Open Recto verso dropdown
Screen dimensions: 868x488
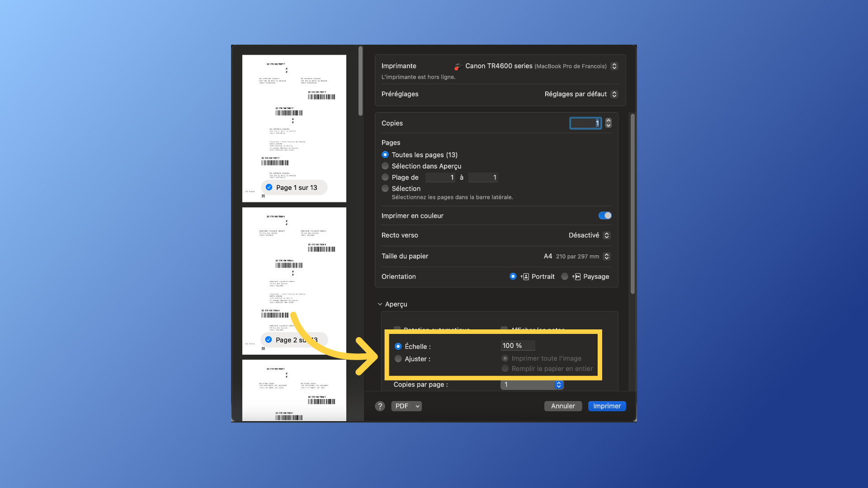point(607,235)
